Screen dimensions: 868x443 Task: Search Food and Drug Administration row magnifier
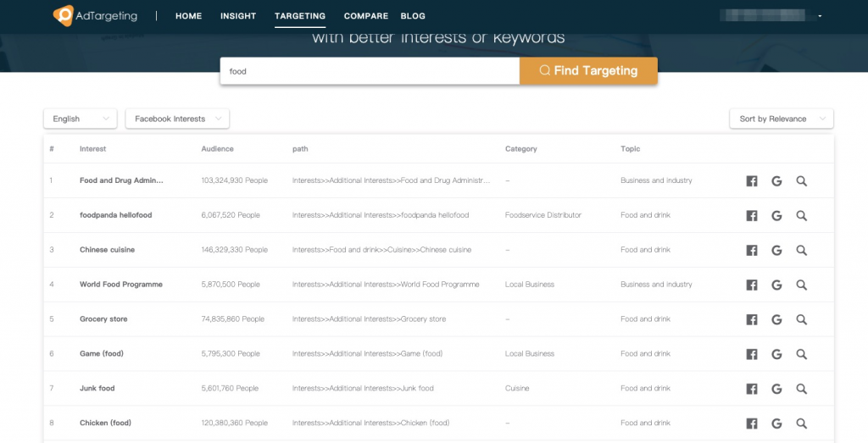[802, 181]
